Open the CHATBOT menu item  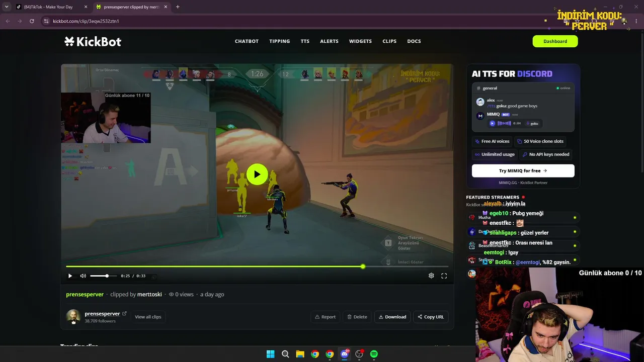[x=247, y=41]
